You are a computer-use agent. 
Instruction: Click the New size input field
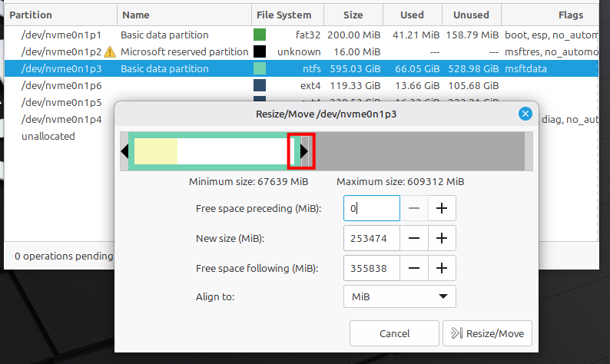[371, 238]
